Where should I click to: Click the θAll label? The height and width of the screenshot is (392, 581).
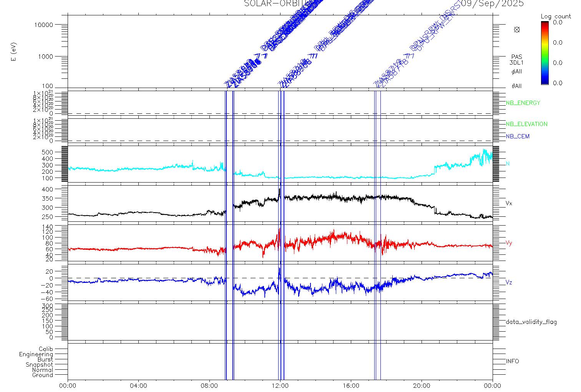tap(517, 86)
